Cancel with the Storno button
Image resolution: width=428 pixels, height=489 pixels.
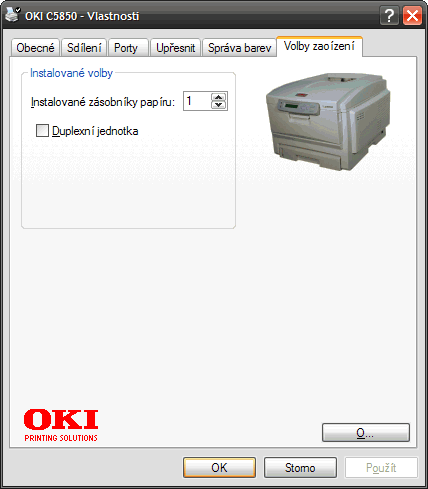[x=300, y=468]
